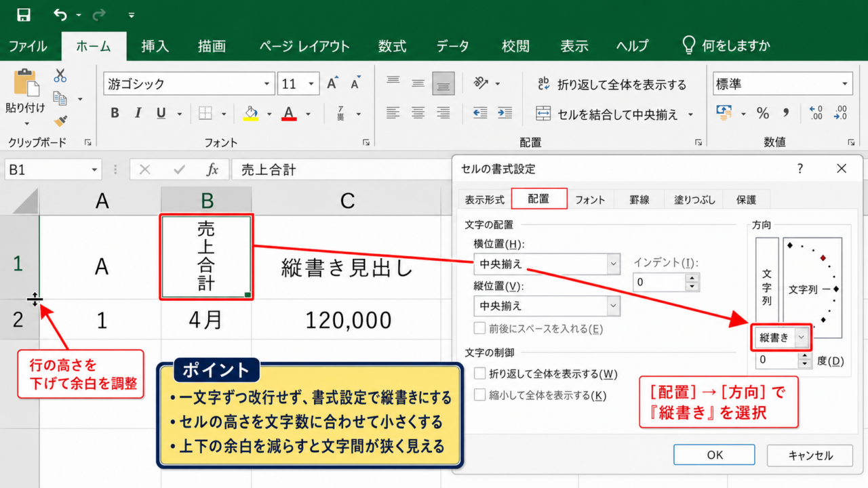Click the Cut scissors icon
The width and height of the screenshot is (868, 488).
coord(60,75)
